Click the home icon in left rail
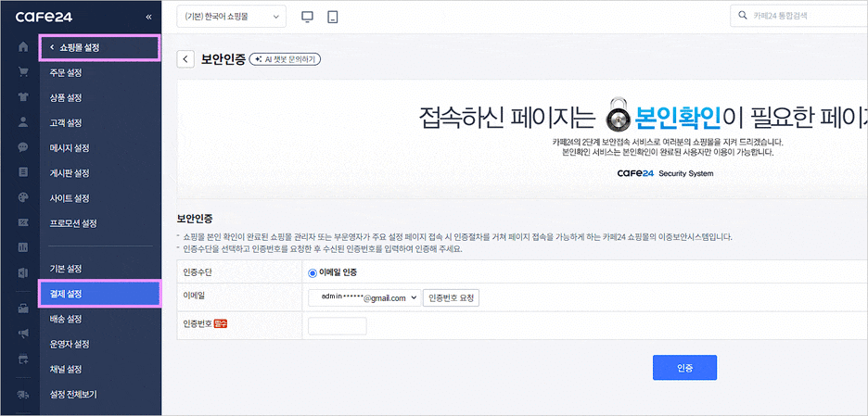The image size is (868, 416). coord(23,47)
